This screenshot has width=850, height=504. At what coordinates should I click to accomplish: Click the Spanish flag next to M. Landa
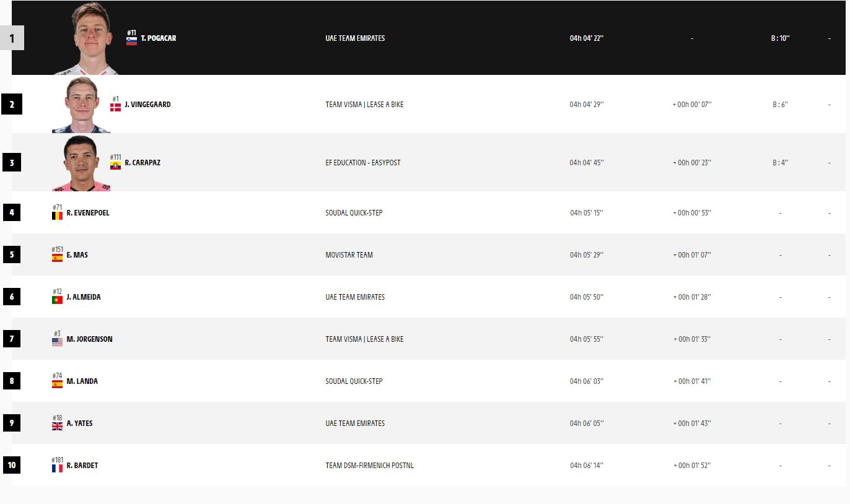[x=57, y=385]
